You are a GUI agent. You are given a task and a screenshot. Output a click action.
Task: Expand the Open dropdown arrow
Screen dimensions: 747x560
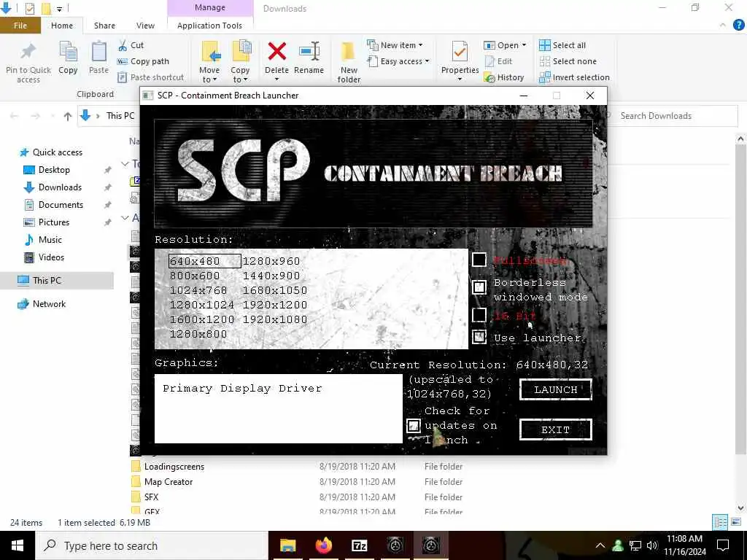[524, 45]
